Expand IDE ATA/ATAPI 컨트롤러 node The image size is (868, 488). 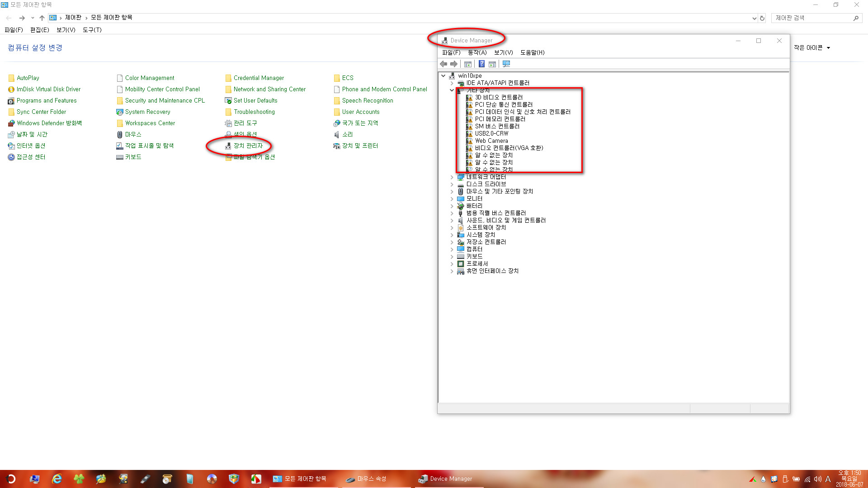pos(452,83)
